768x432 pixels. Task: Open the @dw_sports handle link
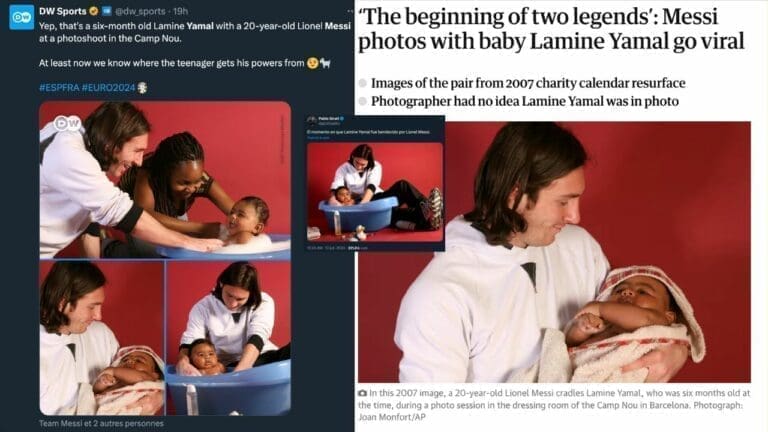click(140, 11)
